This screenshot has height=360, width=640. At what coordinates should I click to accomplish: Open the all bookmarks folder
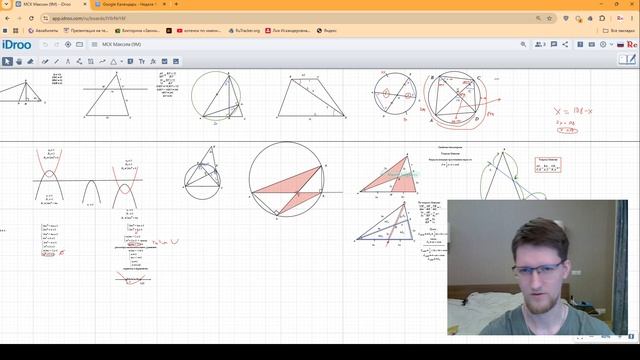point(618,31)
